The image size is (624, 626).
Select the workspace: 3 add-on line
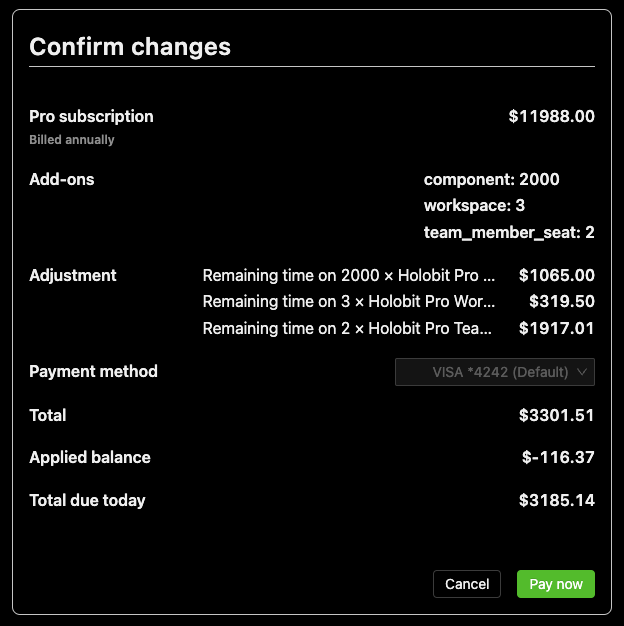[474, 206]
